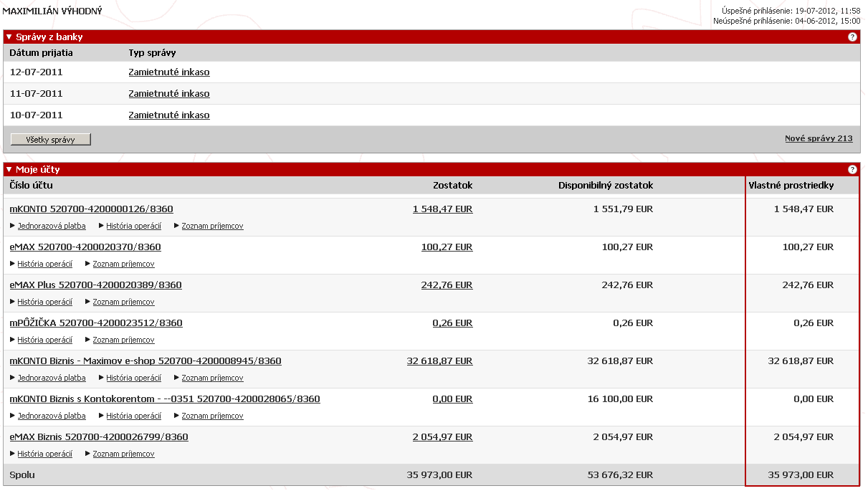Open mKONTO 520700-4200000126/8360 account

(x=91, y=209)
